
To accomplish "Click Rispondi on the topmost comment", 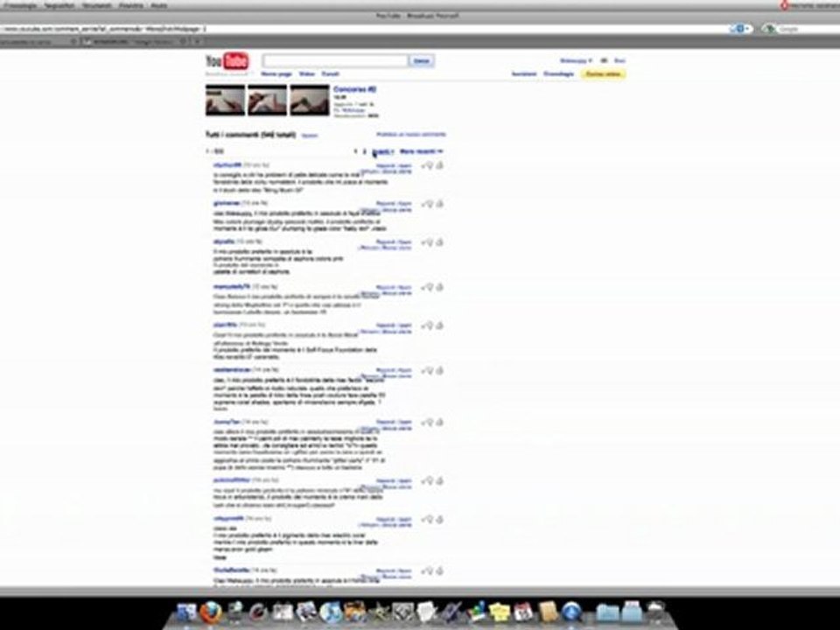I will tap(386, 166).
